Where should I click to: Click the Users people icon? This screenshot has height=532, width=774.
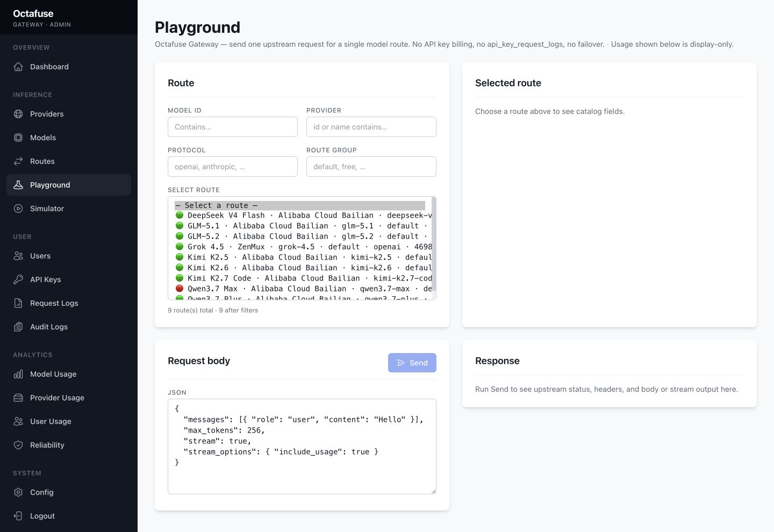[x=18, y=256]
